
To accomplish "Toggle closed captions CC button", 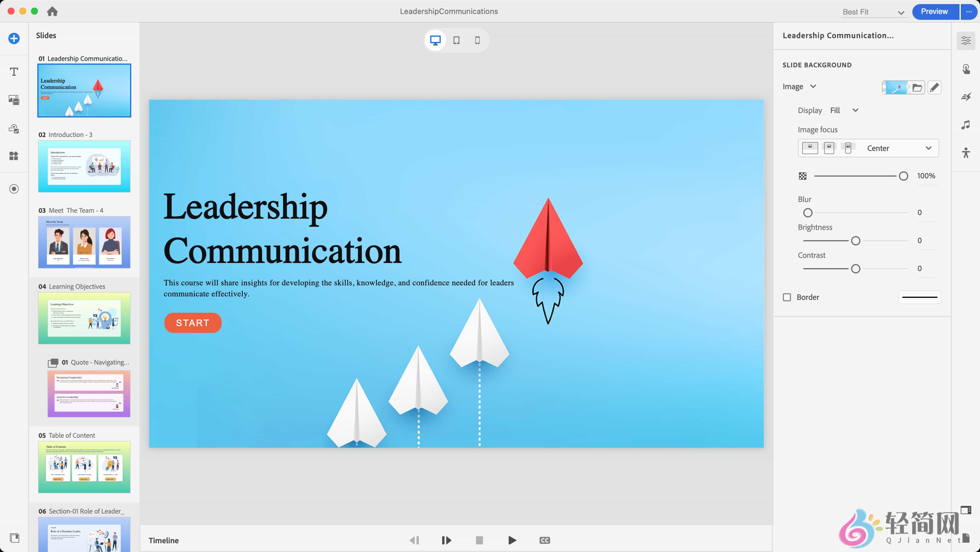I will pyautogui.click(x=545, y=540).
